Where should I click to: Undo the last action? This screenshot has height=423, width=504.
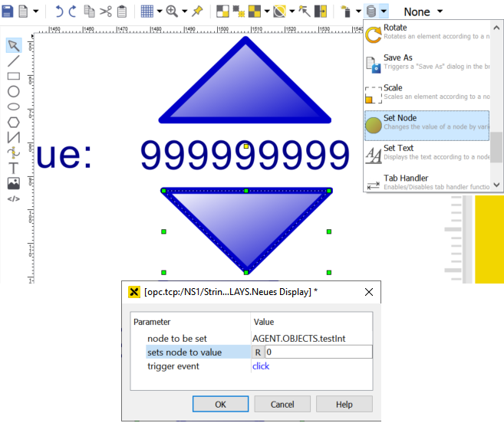[59, 11]
